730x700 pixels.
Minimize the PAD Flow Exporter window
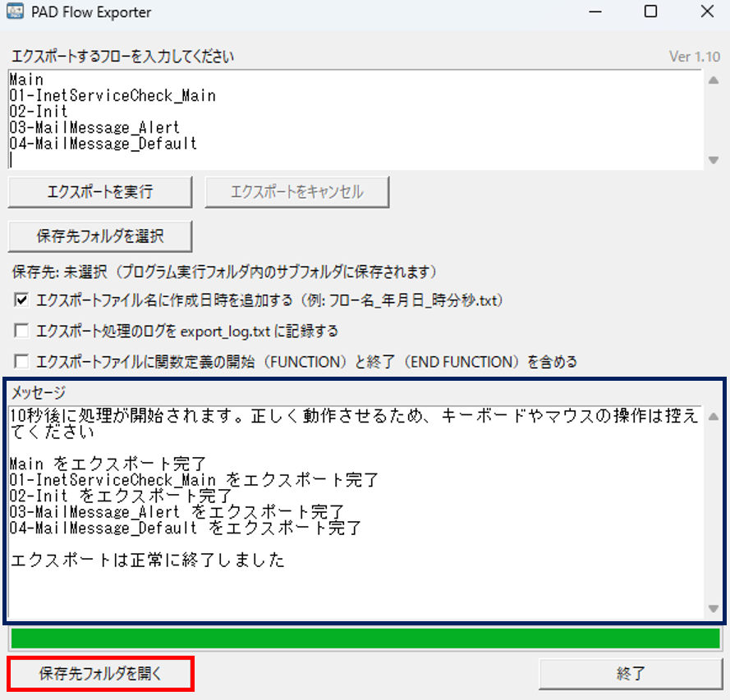click(595, 11)
